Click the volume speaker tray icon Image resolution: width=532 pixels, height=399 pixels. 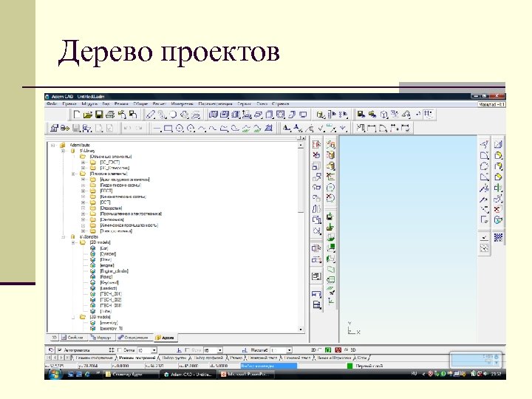(485, 374)
